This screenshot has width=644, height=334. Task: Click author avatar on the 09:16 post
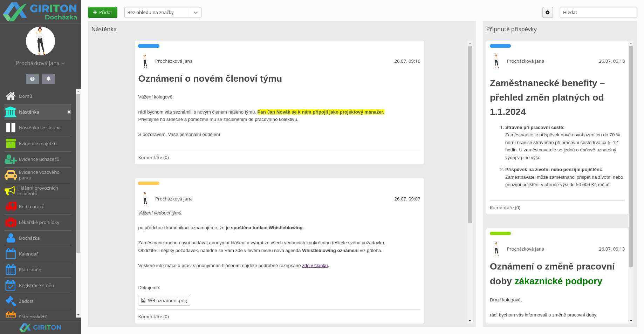(x=145, y=61)
